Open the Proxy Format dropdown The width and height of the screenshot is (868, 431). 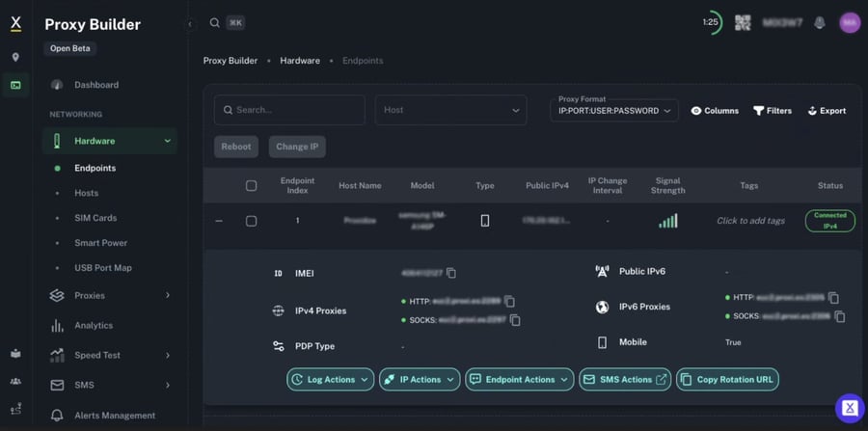click(x=614, y=111)
